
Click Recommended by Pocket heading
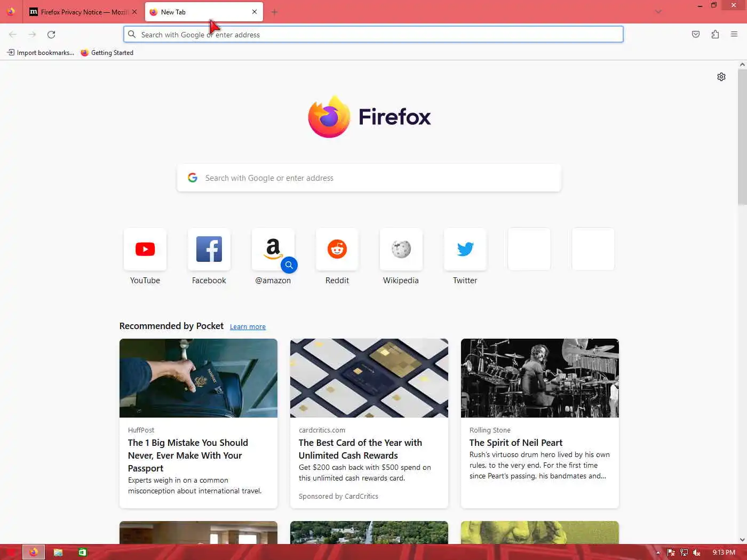coord(171,326)
